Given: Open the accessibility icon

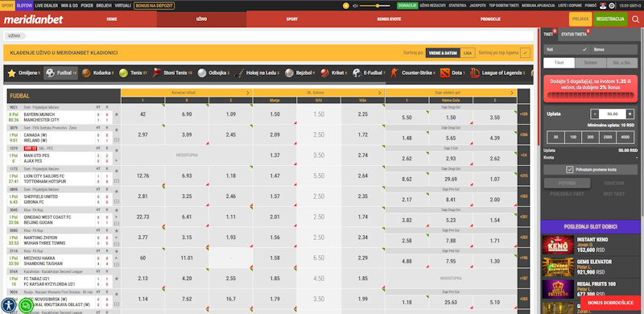Looking at the screenshot, I should pos(9,305).
